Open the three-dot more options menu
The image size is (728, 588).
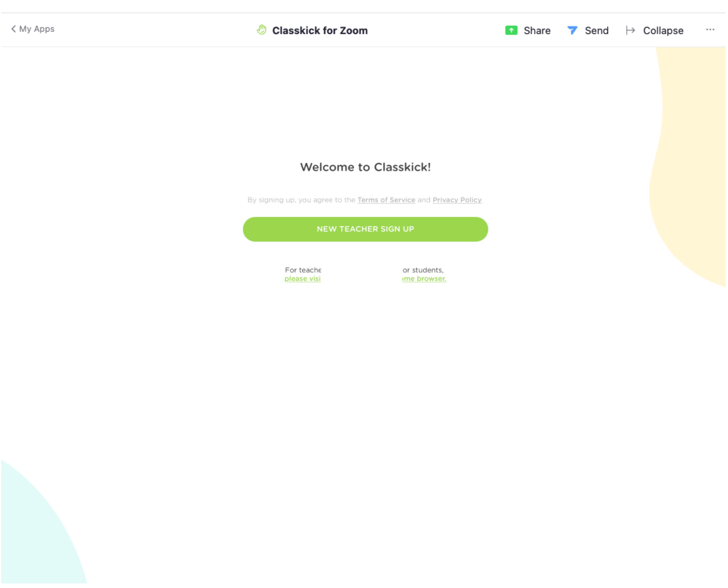click(x=710, y=30)
